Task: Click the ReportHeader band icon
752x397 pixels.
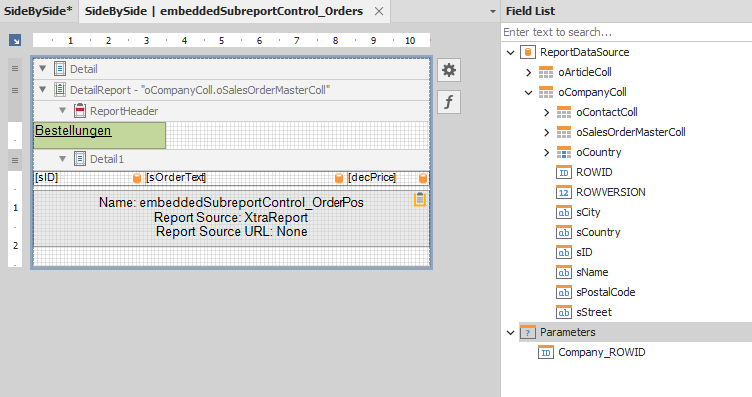Action: click(x=80, y=111)
